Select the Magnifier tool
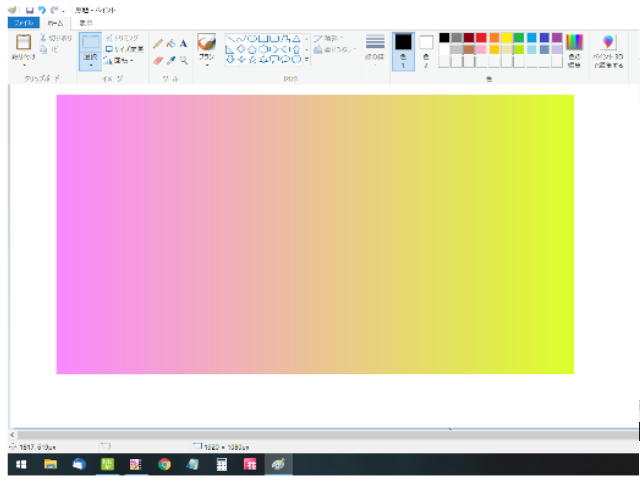 [184, 60]
